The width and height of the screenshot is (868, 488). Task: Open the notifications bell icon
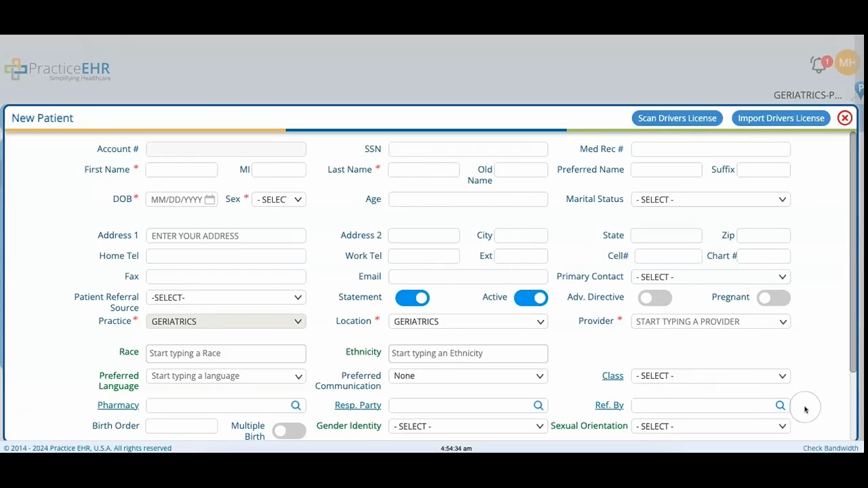[819, 64]
